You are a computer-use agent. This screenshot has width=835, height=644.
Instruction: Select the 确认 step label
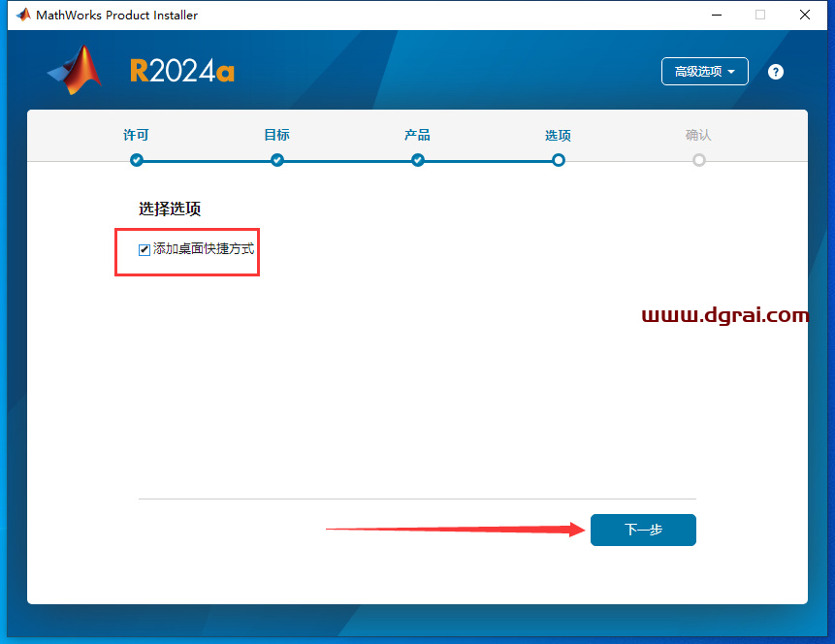point(698,135)
